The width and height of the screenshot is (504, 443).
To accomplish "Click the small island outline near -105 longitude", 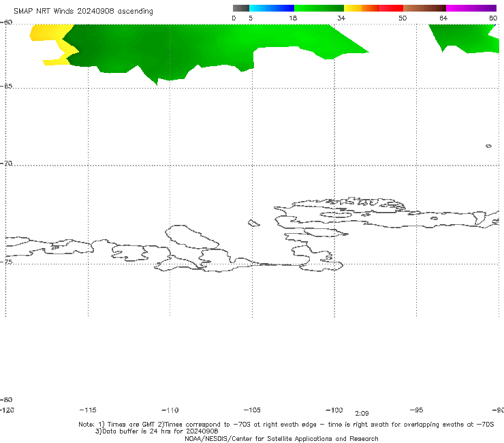I will (253, 223).
